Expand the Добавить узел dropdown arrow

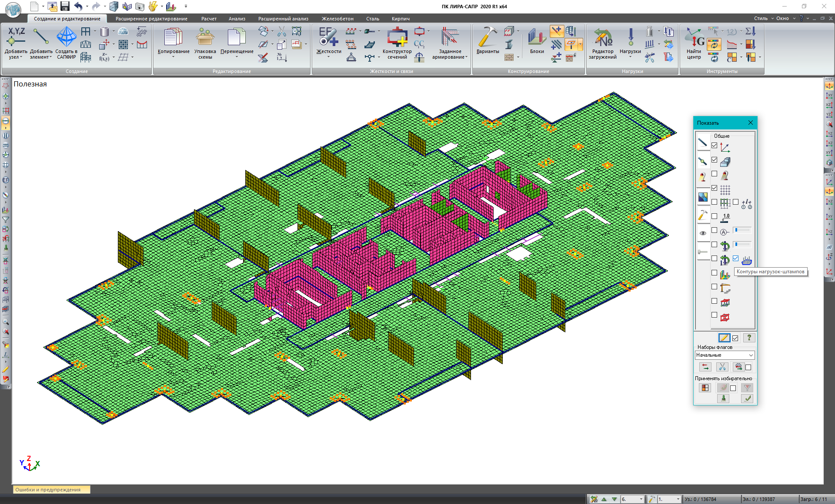pos(21,57)
